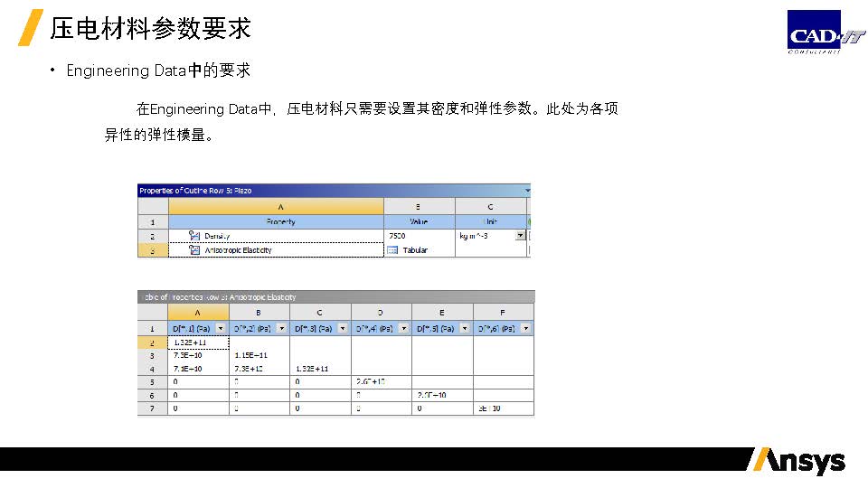Click the Table of Properties Anisotropic Elasticity title

[x=220, y=297]
